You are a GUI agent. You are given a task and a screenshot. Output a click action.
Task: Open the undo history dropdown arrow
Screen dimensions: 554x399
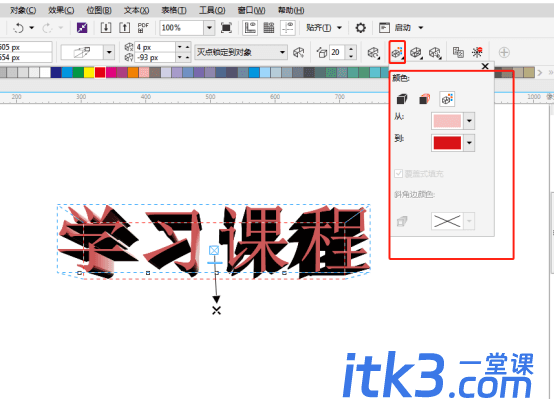tap(32, 28)
